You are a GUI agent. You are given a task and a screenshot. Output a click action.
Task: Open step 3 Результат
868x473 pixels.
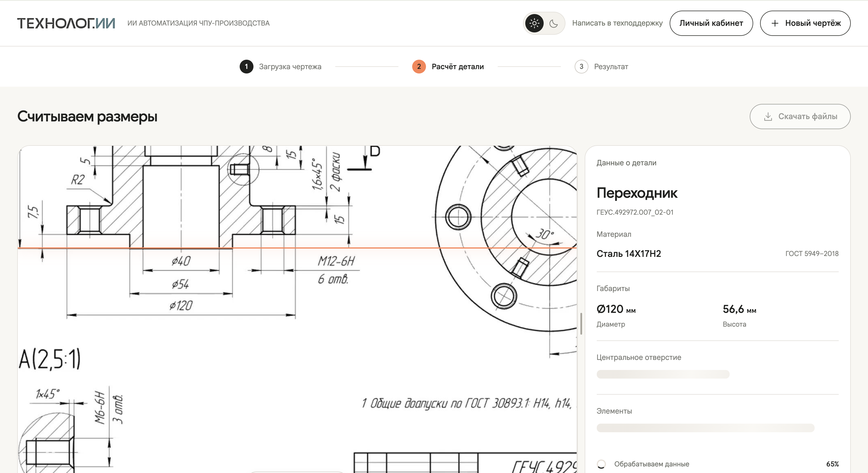pos(601,66)
